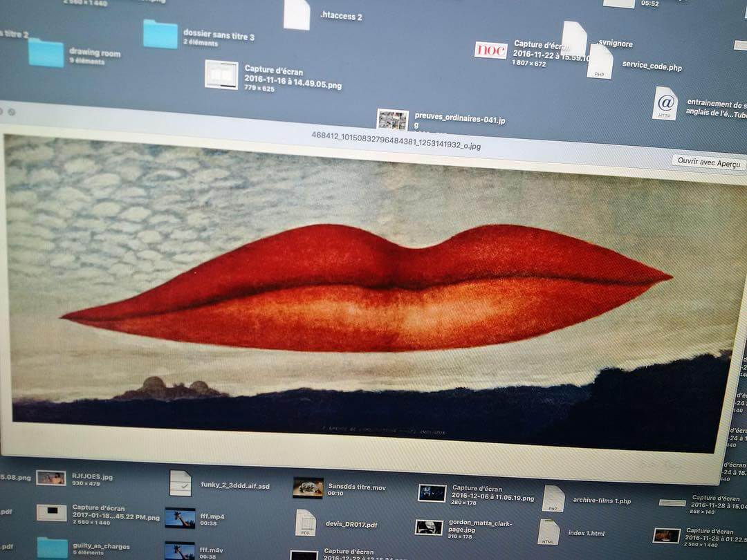The width and height of the screenshot is (747, 560).
Task: Select the "drawing room" folder icon
Action: click(46, 53)
